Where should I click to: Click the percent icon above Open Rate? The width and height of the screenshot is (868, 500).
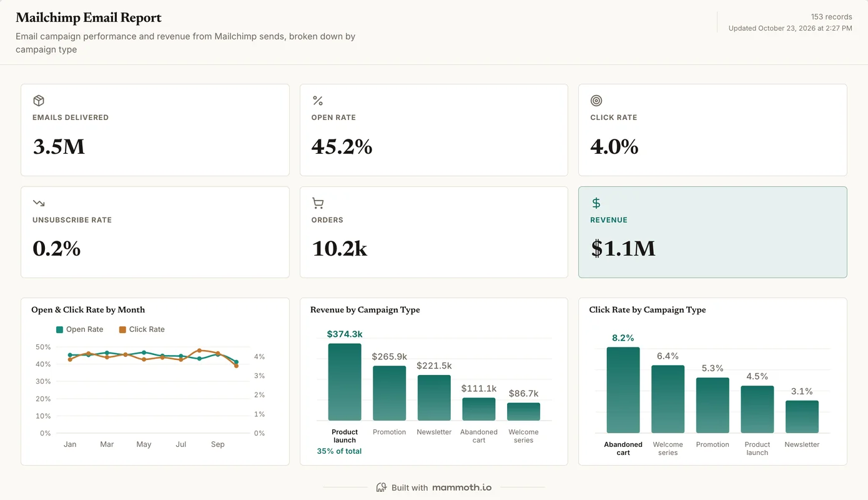pyautogui.click(x=318, y=101)
